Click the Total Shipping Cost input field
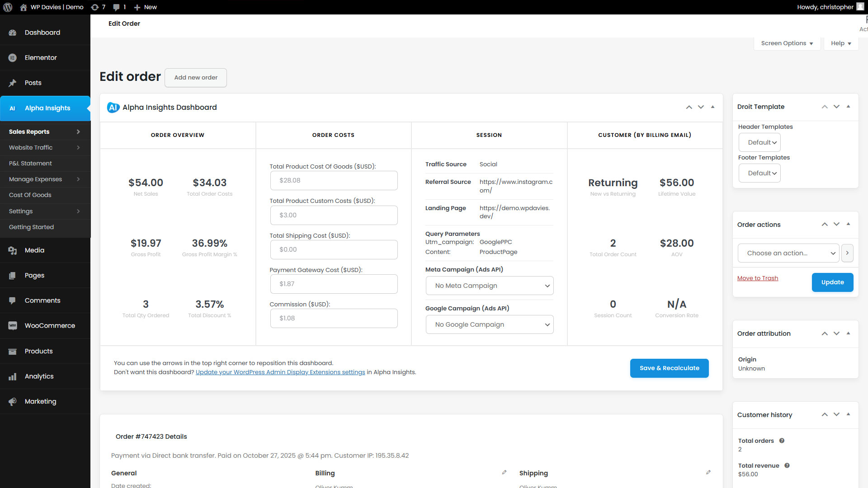This screenshot has width=868, height=488. [x=334, y=249]
